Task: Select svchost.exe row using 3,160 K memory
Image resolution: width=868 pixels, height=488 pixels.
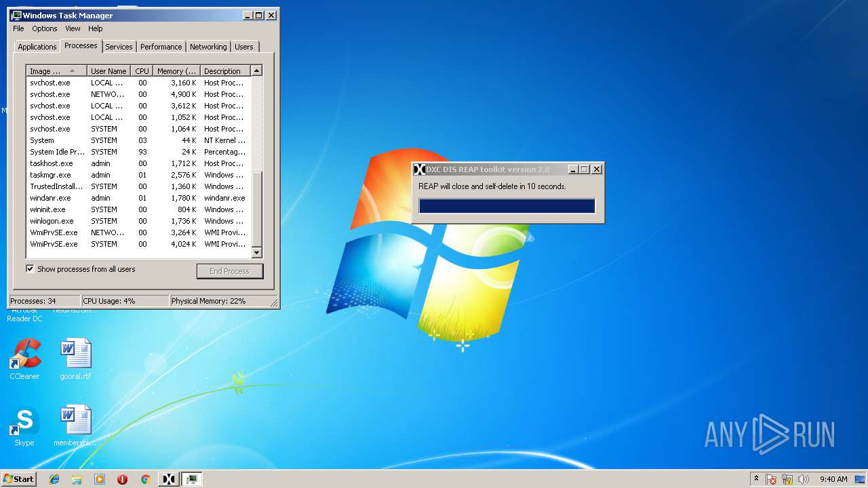Action: pos(138,83)
